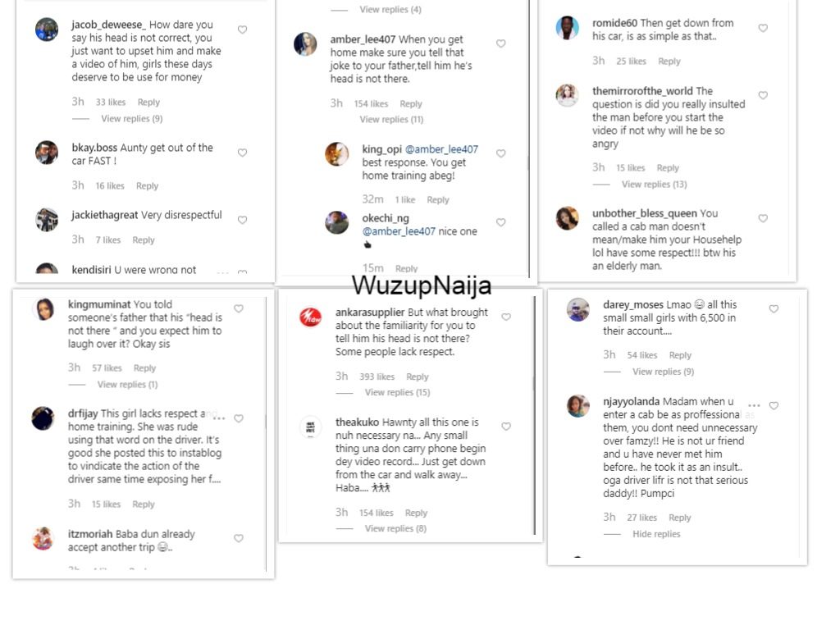Like theakuko's comment via heart
Screen dimensions: 840x630
pyautogui.click(x=506, y=427)
